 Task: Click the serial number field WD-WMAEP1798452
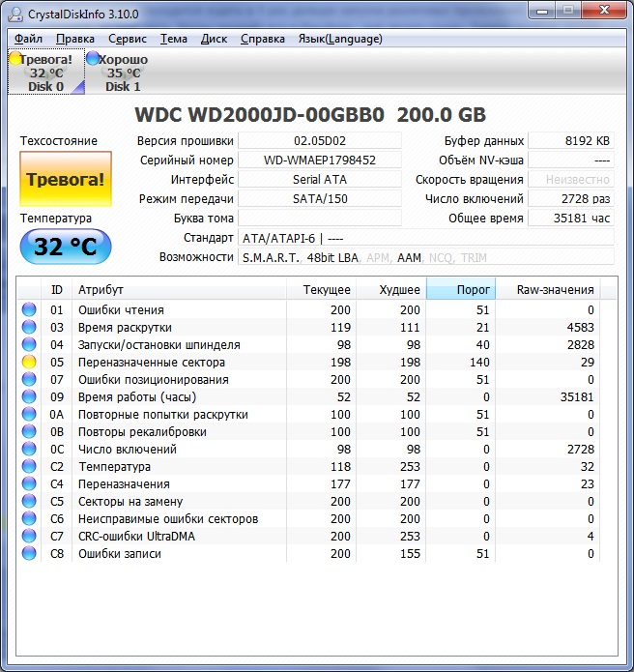pos(320,160)
